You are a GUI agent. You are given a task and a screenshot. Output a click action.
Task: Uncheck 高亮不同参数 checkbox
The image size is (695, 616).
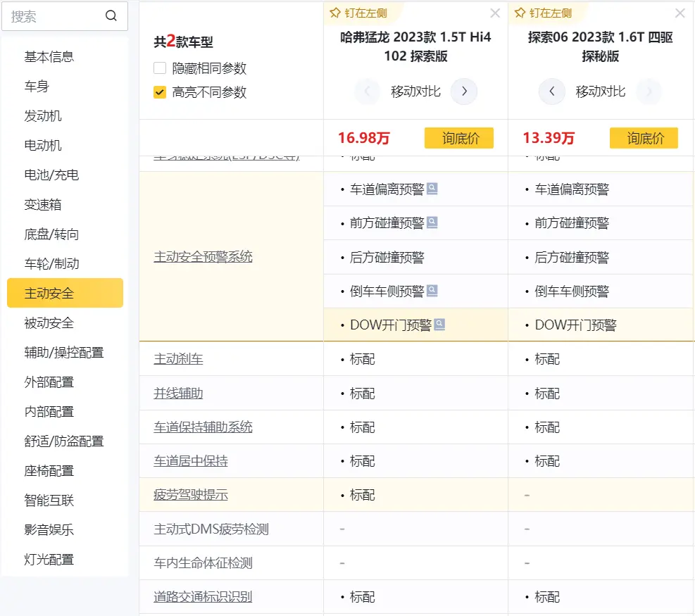click(x=160, y=92)
